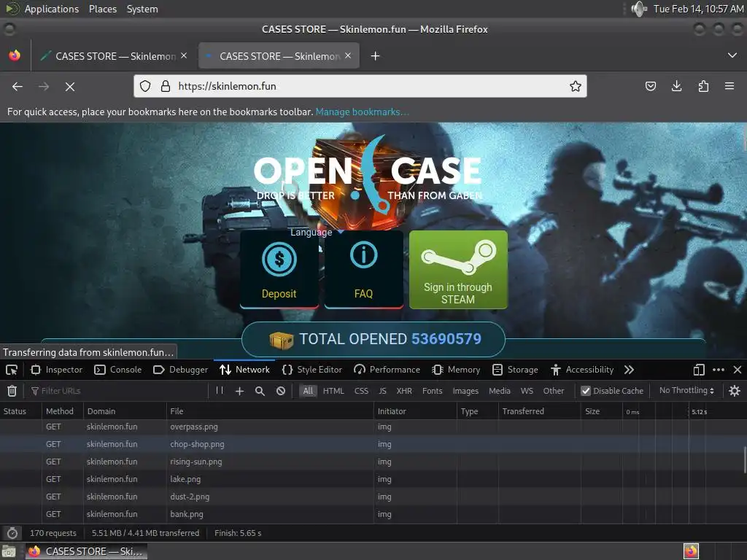Open the Memory tab
This screenshot has height=560, width=747.
[456, 370]
